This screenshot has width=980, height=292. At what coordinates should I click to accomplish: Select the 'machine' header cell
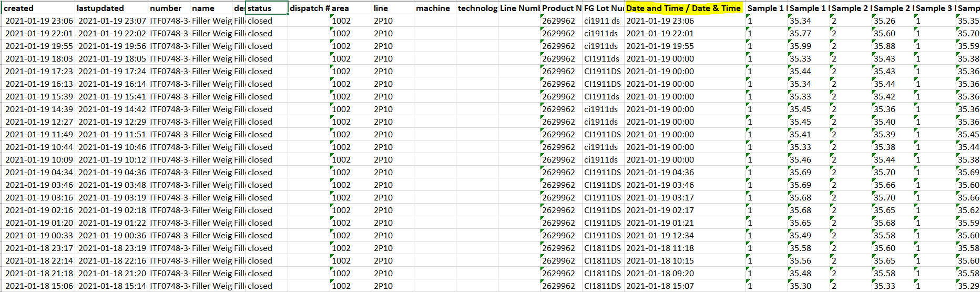[x=435, y=8]
